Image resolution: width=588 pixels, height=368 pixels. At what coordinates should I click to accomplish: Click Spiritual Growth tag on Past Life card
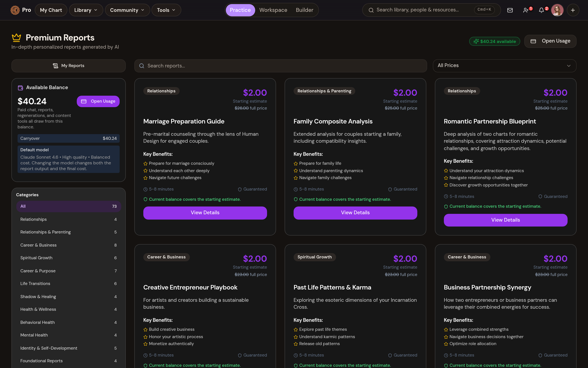pos(314,257)
